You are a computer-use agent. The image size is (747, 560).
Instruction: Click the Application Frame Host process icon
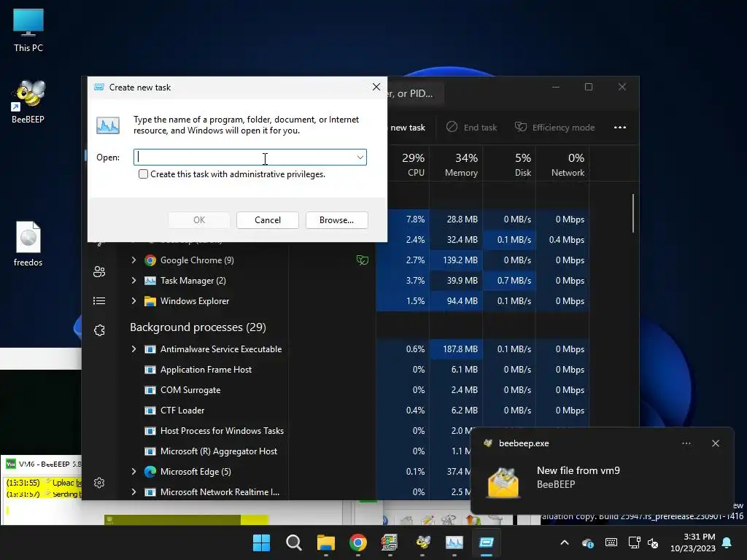(150, 370)
